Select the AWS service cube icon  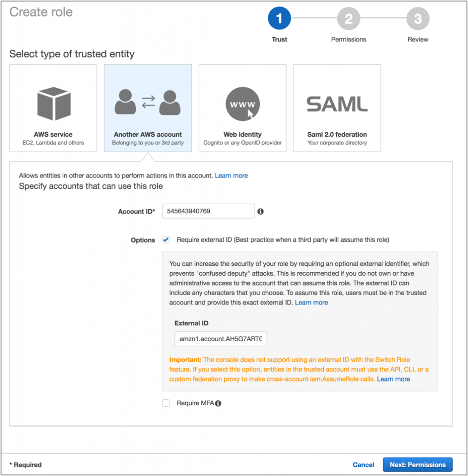coord(54,104)
